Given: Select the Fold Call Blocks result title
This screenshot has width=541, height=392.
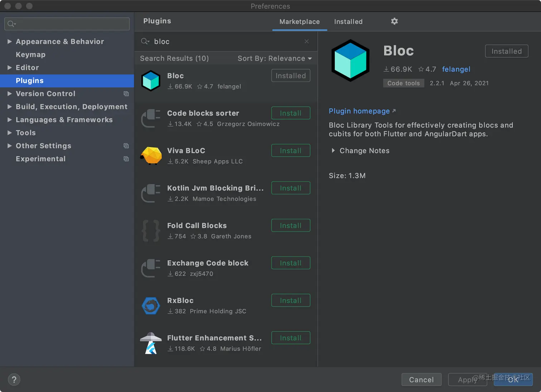Looking at the screenshot, I should click(197, 226).
